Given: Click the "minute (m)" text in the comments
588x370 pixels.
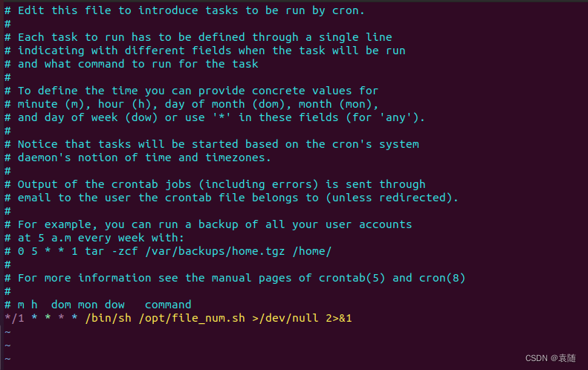Looking at the screenshot, I should (51, 104).
